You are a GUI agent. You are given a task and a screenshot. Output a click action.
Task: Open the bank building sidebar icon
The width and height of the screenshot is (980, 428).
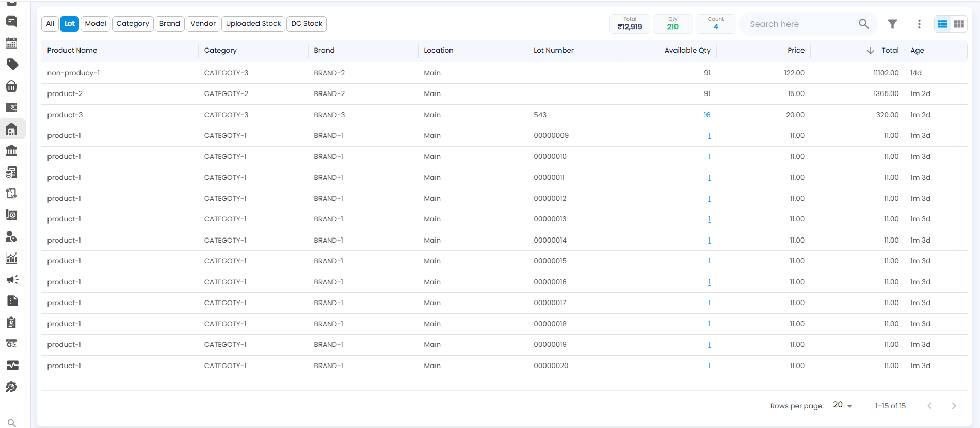tap(11, 150)
